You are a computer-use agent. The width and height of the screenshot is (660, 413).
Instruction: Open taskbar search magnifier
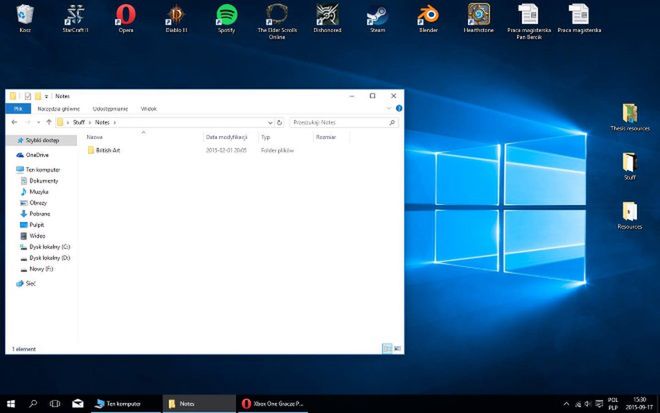click(33, 404)
